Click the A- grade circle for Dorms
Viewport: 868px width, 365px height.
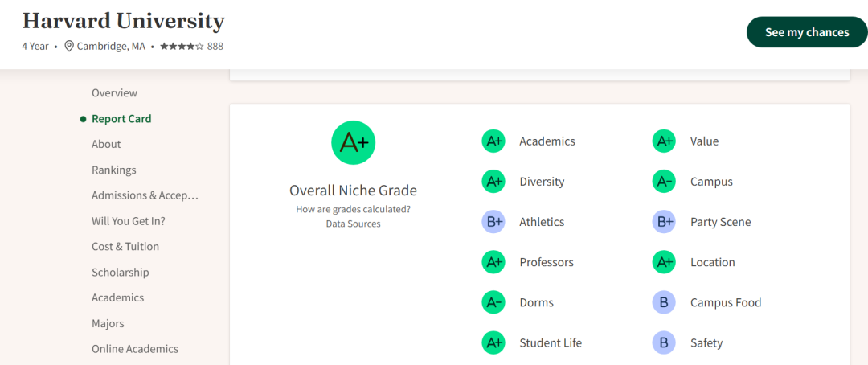[x=493, y=302]
